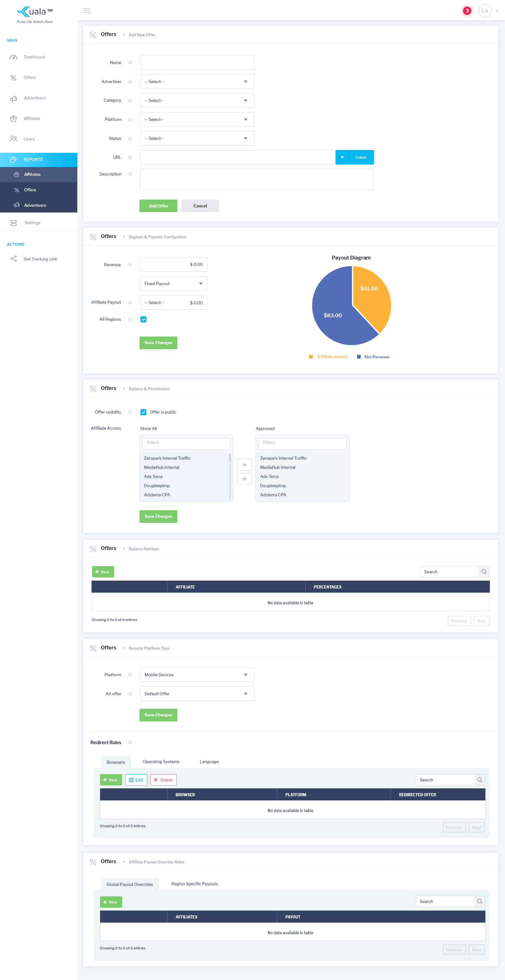Click the Advertisers megaphone icon under Main
505x980 pixels.
point(13,99)
